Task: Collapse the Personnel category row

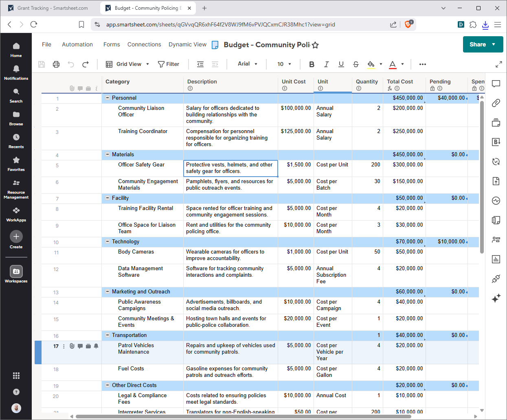Action: coord(108,98)
